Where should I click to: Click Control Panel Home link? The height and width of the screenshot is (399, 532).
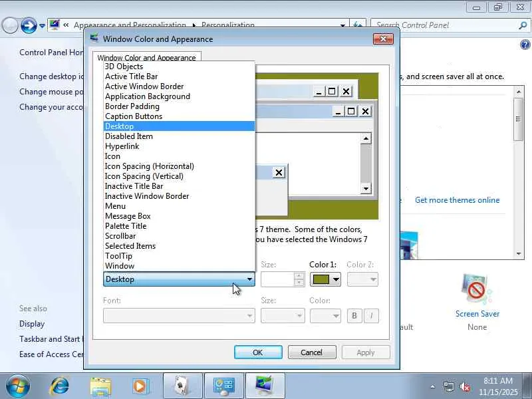[51, 53]
